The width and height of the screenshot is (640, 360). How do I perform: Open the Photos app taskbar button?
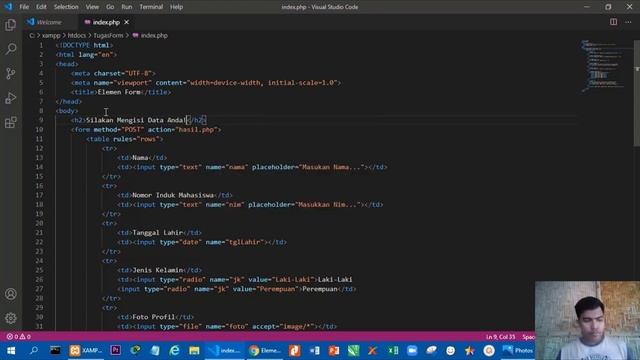[518, 351]
